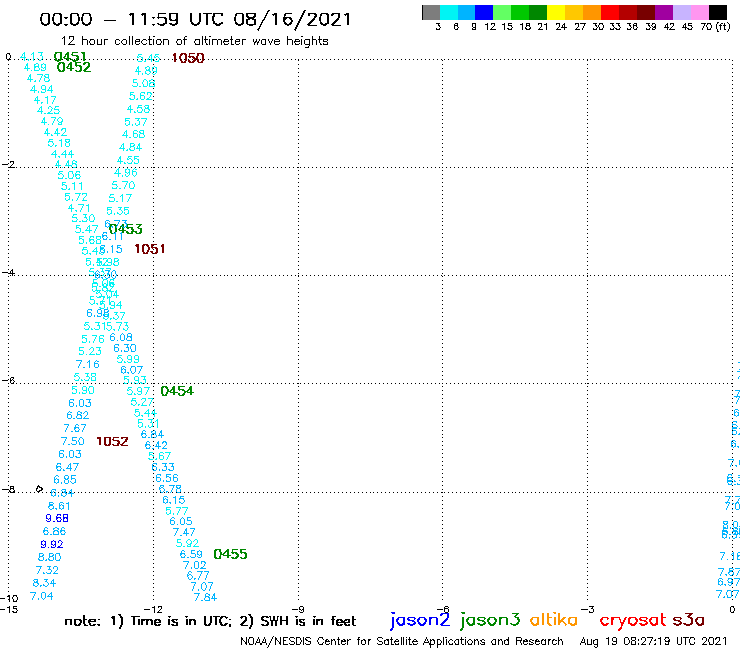Click the s3a time marker 1052
The image size is (740, 650).
pos(112,442)
